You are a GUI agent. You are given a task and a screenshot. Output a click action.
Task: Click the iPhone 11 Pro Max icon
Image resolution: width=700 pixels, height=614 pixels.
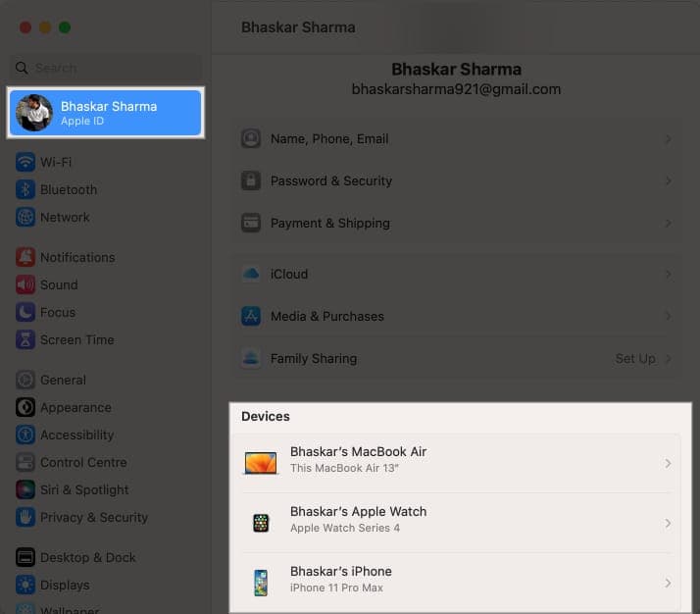[x=261, y=583]
